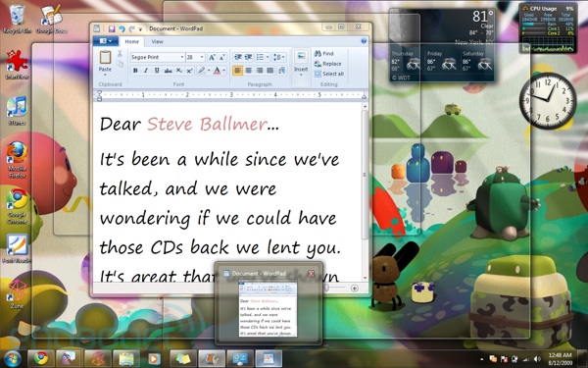Toggle bold formatting
Screen dimensions: 588x368
pos(135,71)
